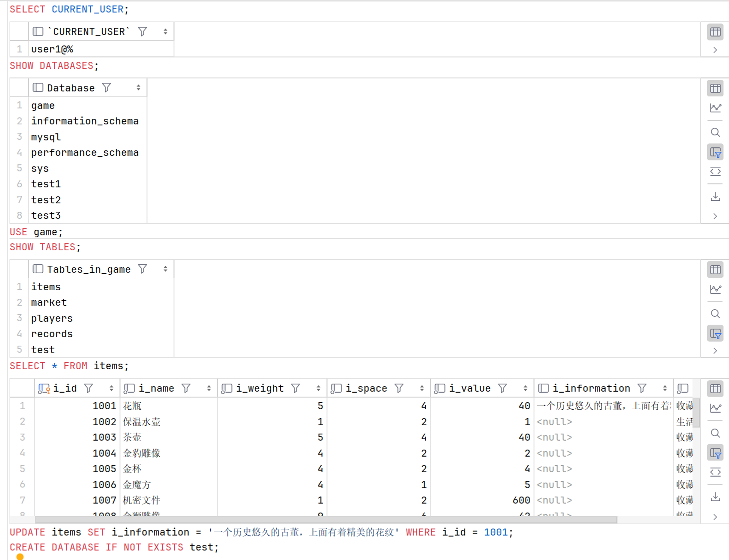Toggle column filter button of Database result

click(715, 152)
